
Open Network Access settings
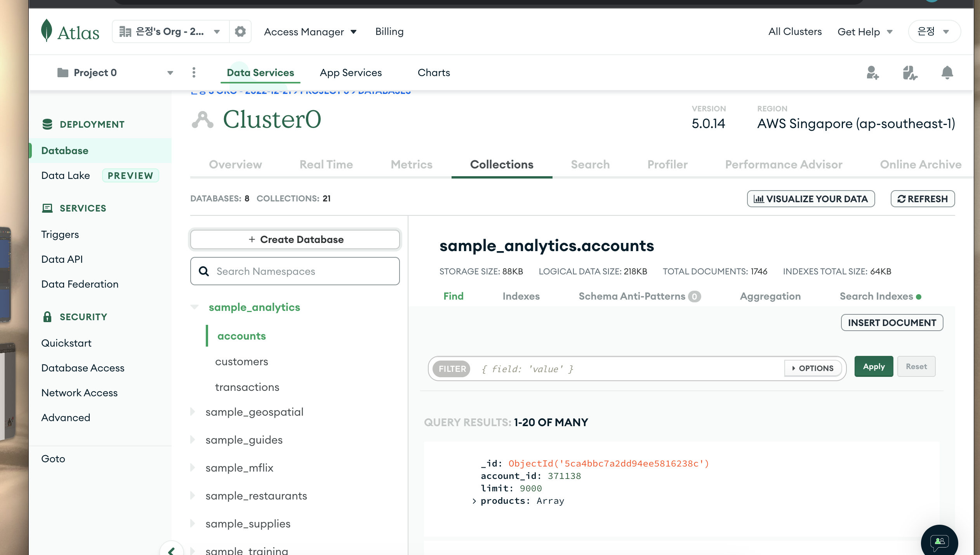80,393
